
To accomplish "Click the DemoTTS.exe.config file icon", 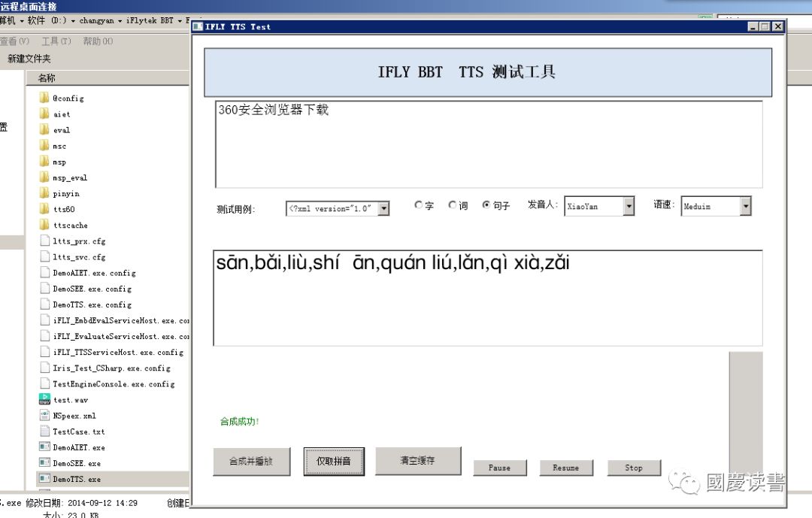I will point(44,304).
